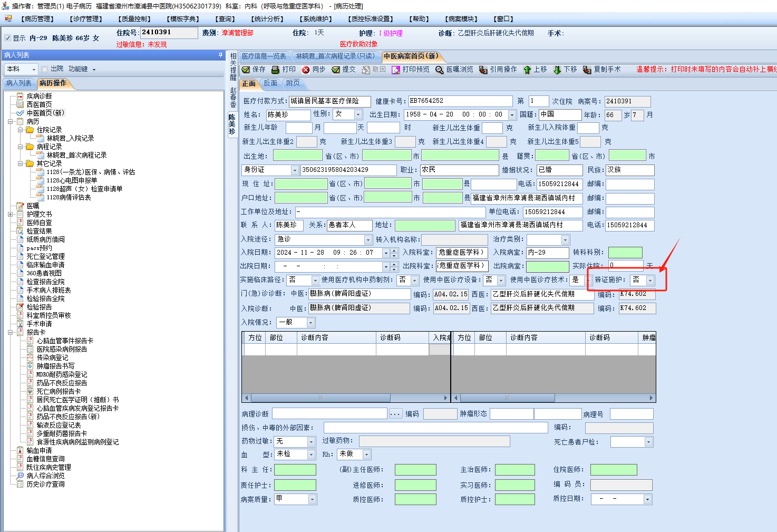Collapse the 病历 tree node

tap(11, 121)
